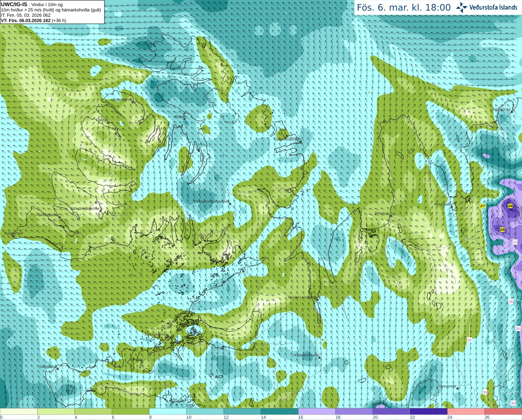Click the above 26 m/s red legend swatch
Viewport: 522px width, 420px height.
pyautogui.click(x=503, y=411)
